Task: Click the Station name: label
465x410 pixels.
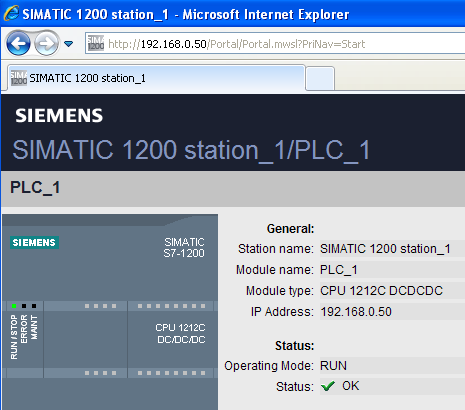Action: 276,249
